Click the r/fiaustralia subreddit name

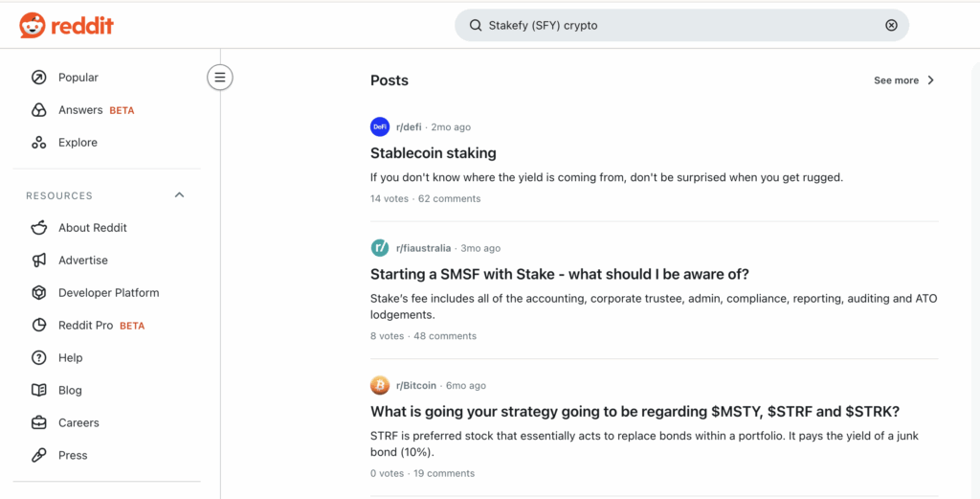423,248
